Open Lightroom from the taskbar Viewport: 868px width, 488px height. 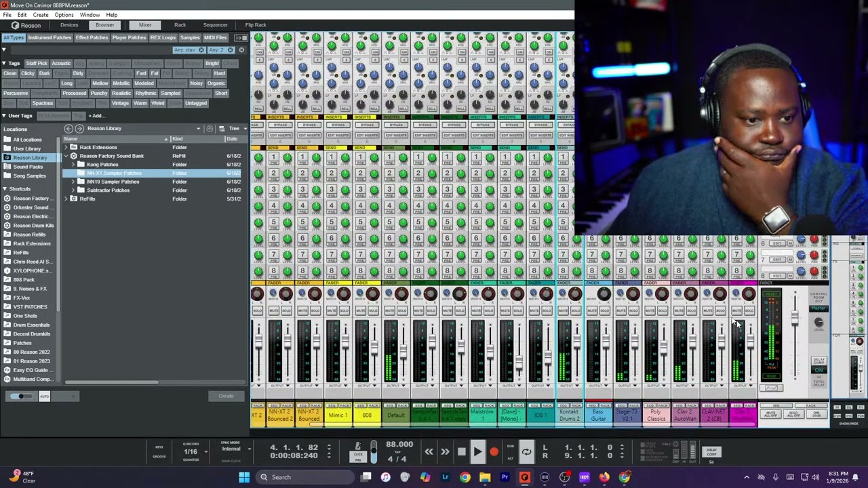click(445, 477)
